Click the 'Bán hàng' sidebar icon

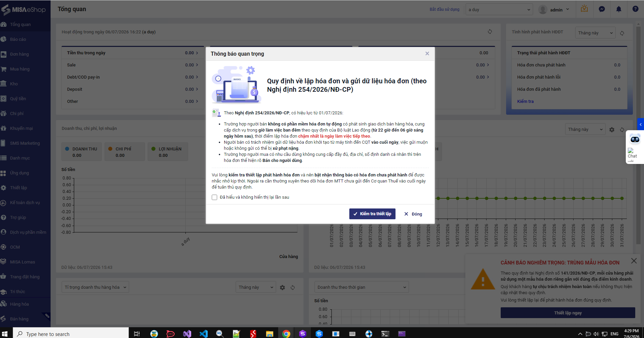click(x=4, y=319)
